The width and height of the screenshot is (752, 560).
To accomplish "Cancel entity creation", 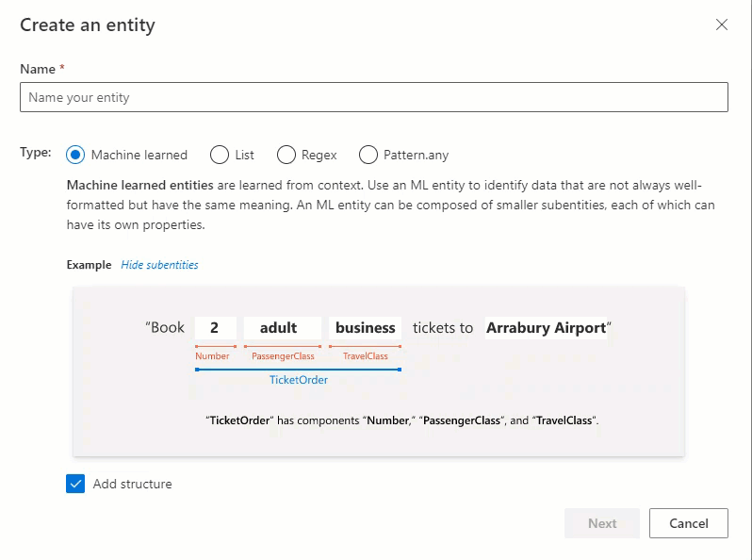I will click(x=689, y=523).
